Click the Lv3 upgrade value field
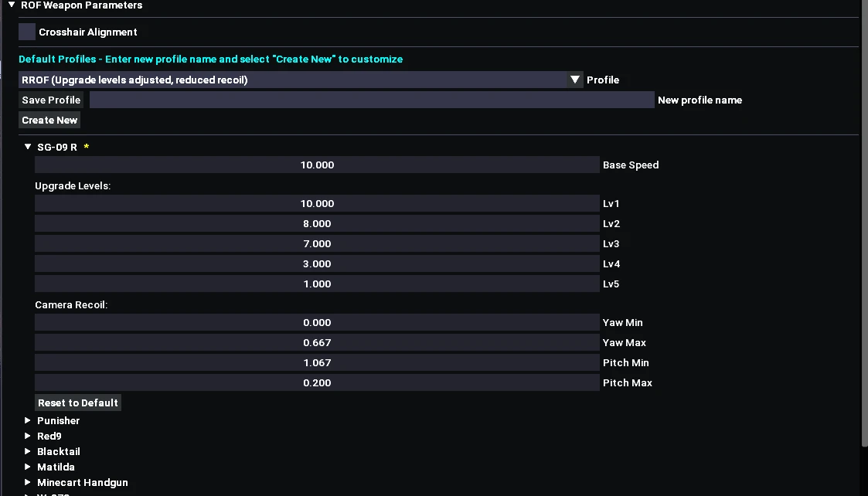 317,243
